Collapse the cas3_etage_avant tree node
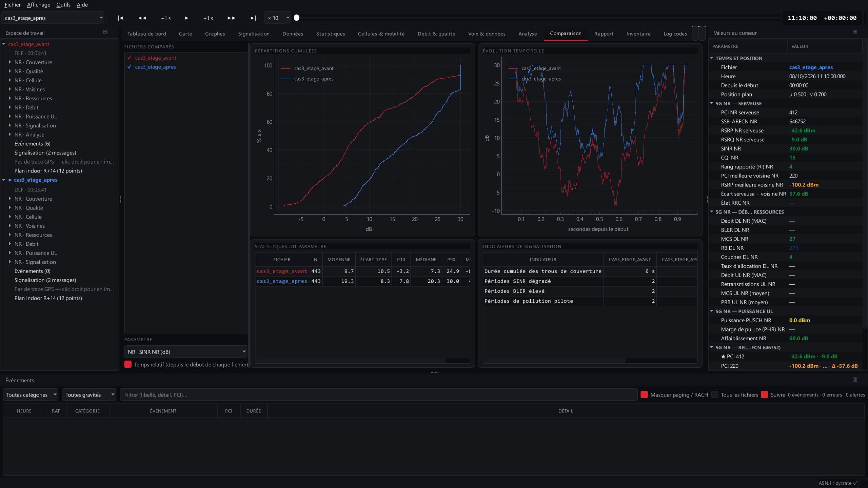The height and width of the screenshot is (488, 868). tap(4, 44)
